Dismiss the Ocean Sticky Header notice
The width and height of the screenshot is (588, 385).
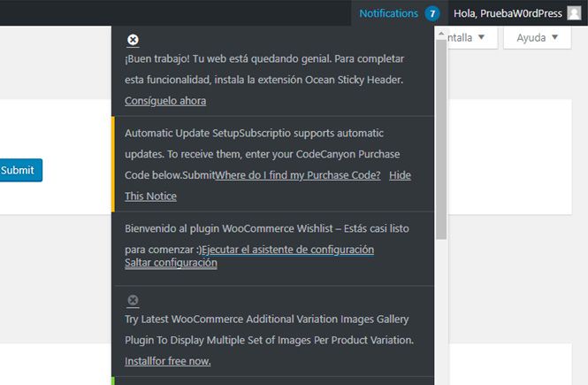[x=133, y=40]
